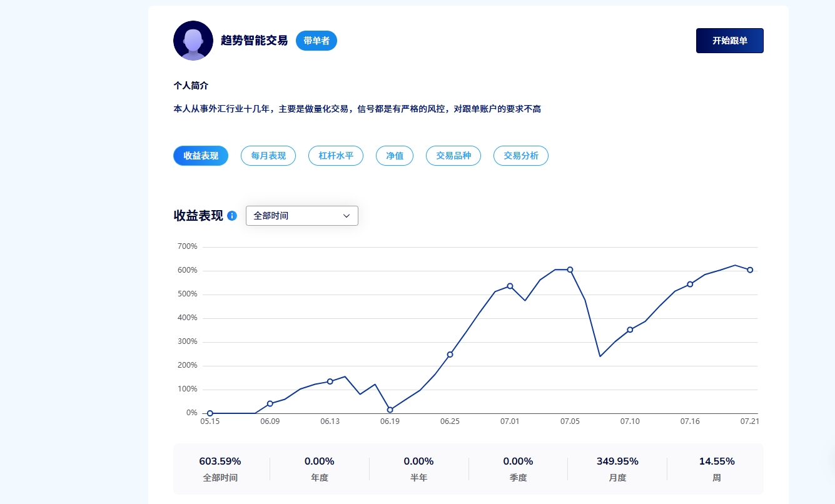Screen dimensions: 835x504
Task: Switch to the 净值 tab
Action: tap(395, 156)
